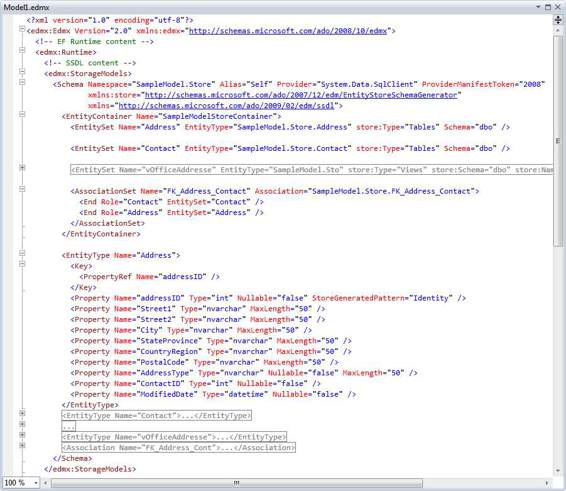The image size is (566, 491).
Task: Collapse the edmx:StorageModels element
Action: tap(22, 71)
